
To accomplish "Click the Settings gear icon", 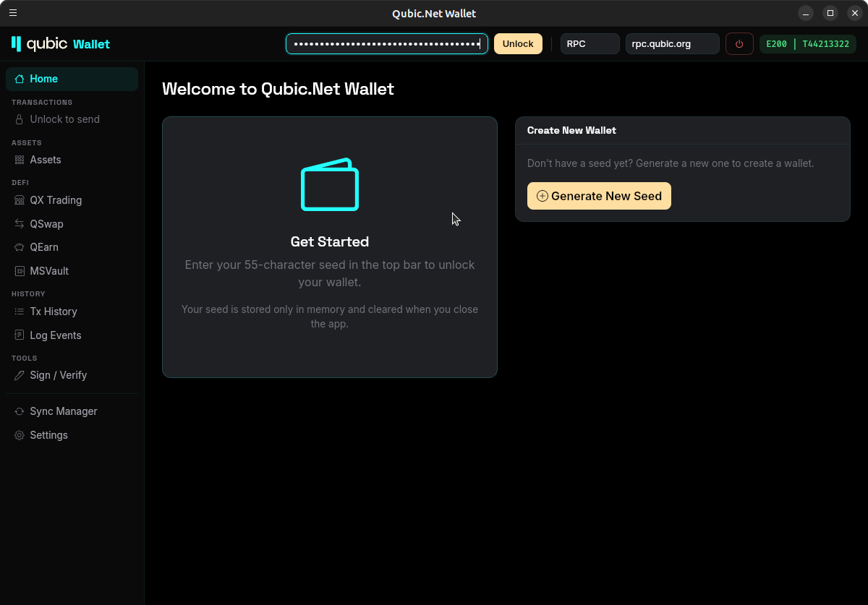I will click(x=20, y=435).
